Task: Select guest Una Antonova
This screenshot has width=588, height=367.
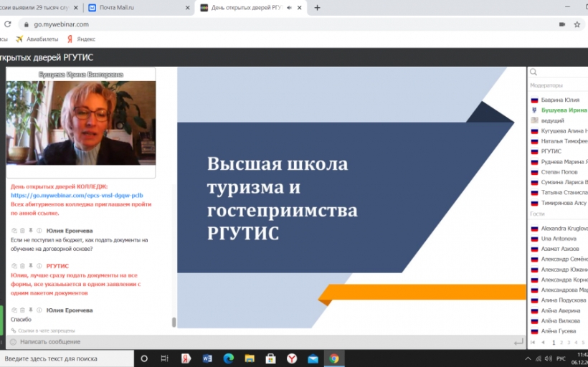Action: 559,239
